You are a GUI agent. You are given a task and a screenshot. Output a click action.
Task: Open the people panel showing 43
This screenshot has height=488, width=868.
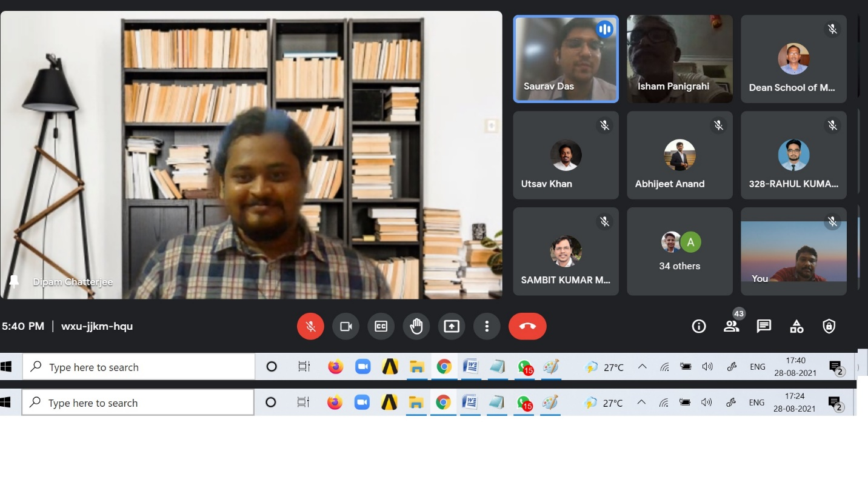(732, 327)
